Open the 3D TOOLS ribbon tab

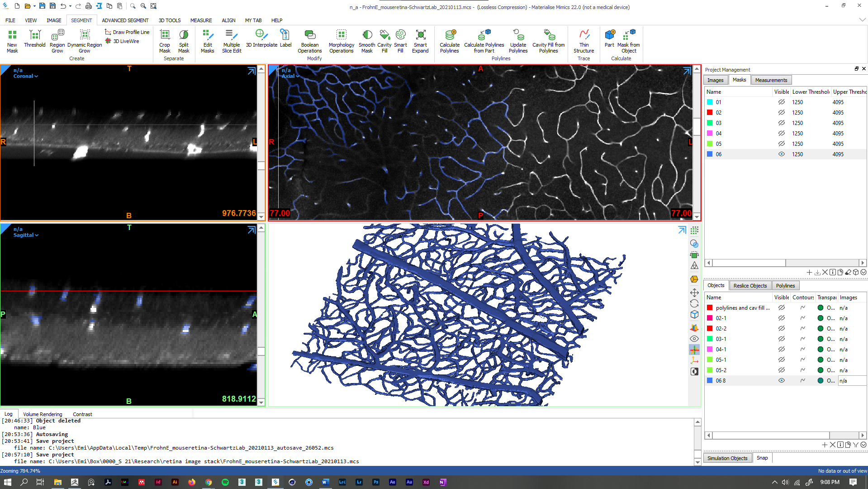(x=169, y=20)
